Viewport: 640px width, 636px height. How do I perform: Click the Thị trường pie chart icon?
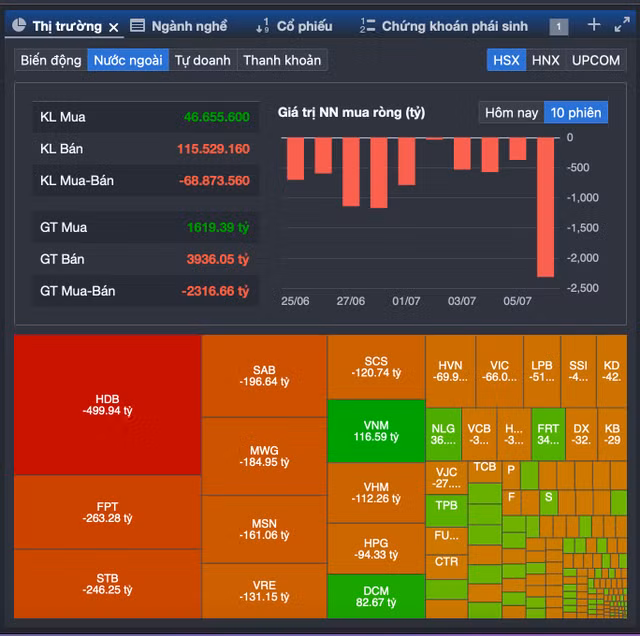18,26
